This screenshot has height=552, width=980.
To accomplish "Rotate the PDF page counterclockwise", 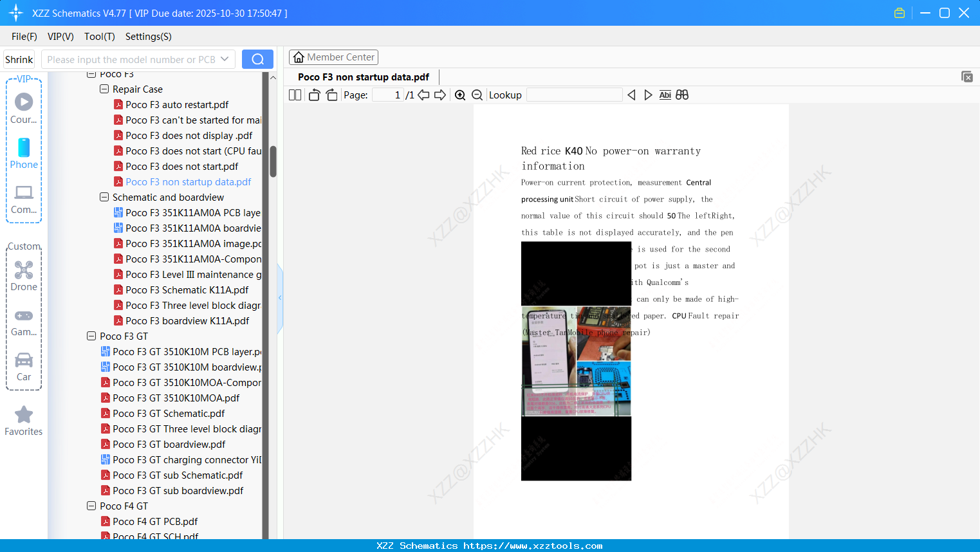I will [314, 95].
